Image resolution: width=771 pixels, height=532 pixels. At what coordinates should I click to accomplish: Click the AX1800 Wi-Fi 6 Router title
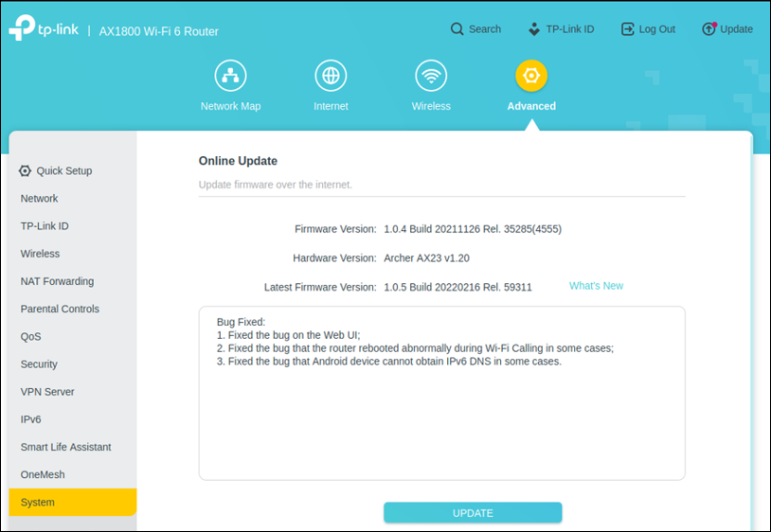pyautogui.click(x=159, y=31)
